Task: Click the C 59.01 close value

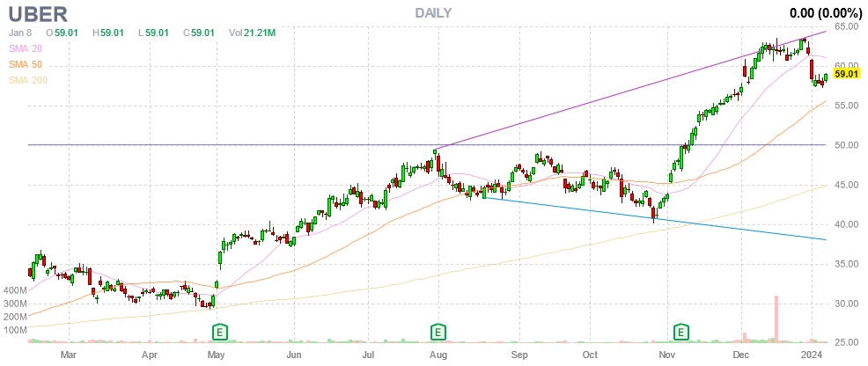Action: pos(199,33)
